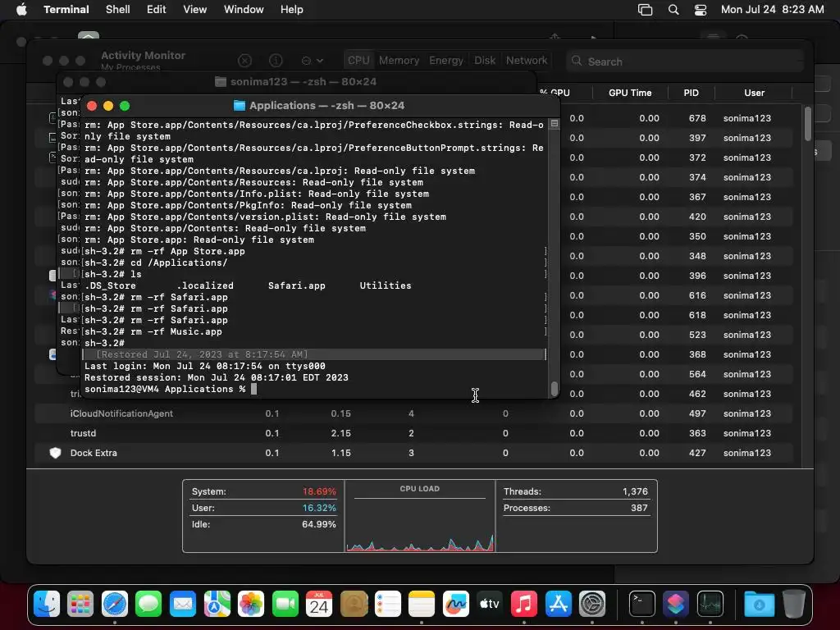
Task: Open the View menu
Action: (195, 10)
